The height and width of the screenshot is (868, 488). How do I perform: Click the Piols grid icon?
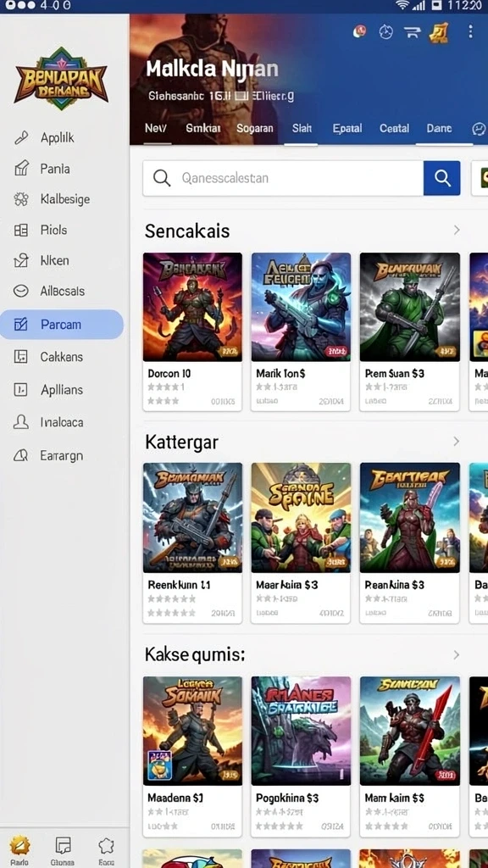pyautogui.click(x=21, y=230)
